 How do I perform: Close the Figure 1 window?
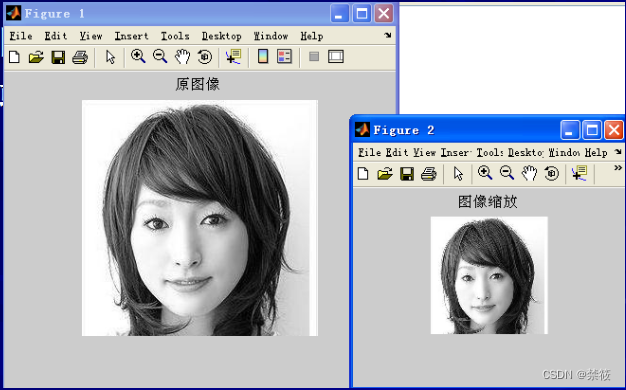(384, 14)
